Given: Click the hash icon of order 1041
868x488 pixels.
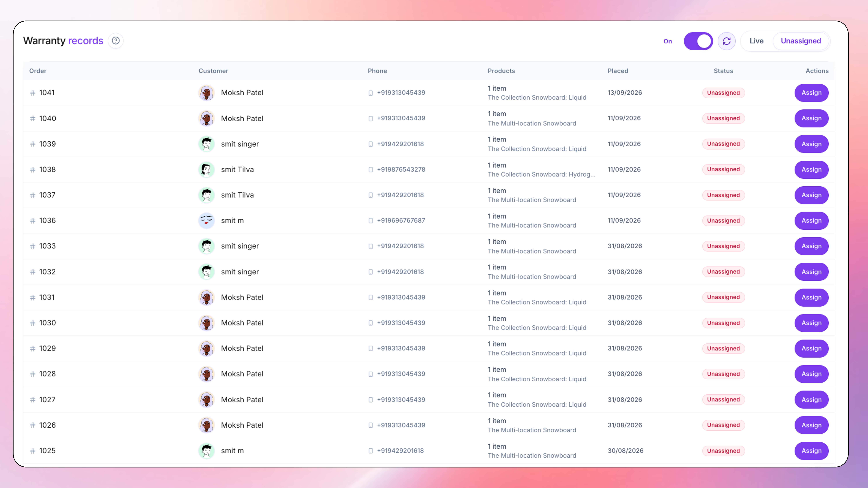Looking at the screenshot, I should pos(33,93).
